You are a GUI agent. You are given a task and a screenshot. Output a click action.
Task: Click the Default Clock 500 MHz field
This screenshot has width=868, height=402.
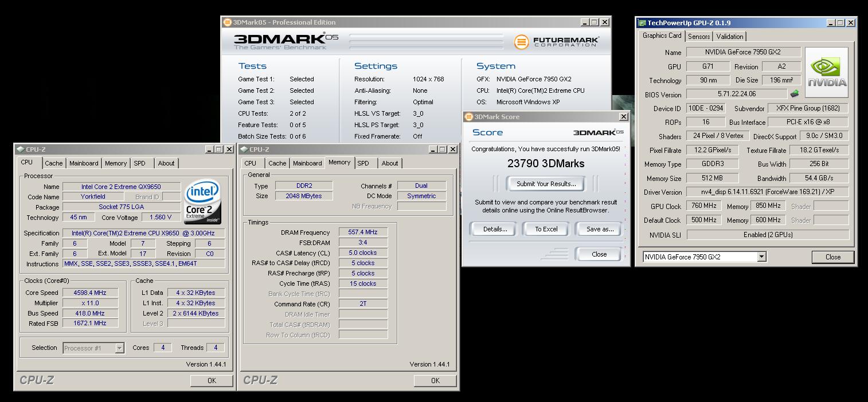tap(703, 220)
